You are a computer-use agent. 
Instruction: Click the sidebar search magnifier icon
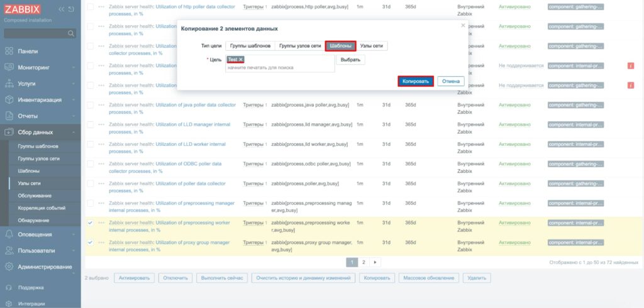tap(71, 33)
